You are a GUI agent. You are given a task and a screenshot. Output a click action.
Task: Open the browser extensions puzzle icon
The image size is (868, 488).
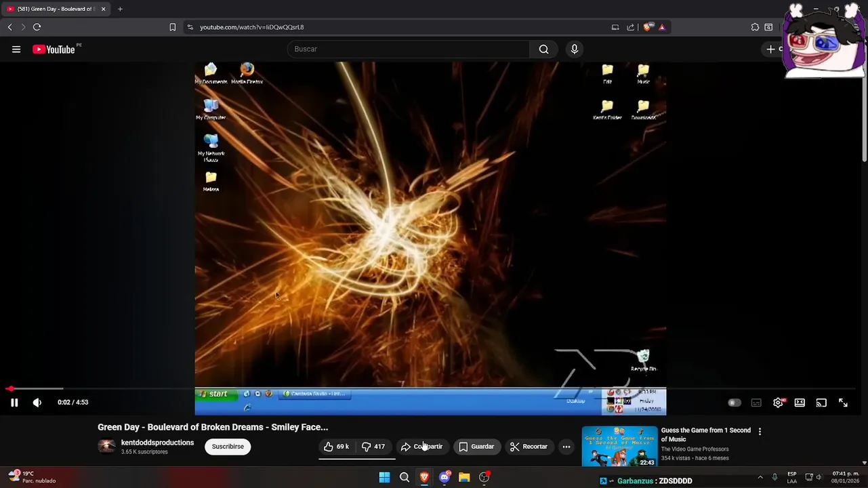click(755, 27)
